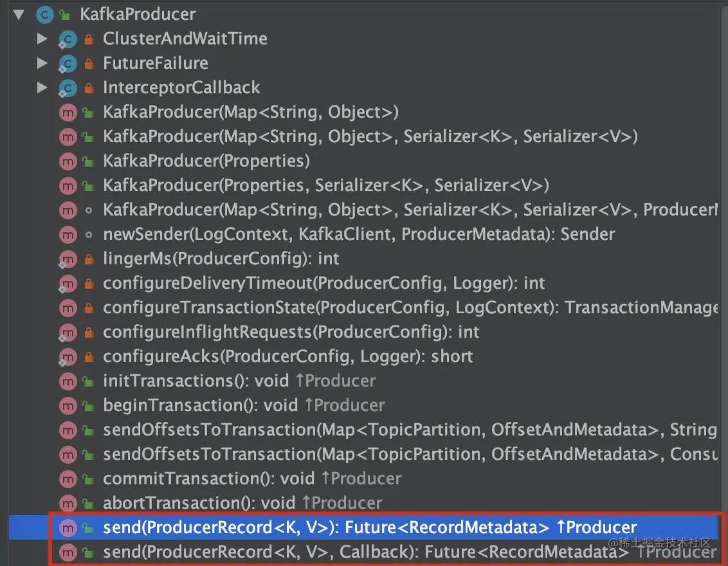Screen dimensions: 728x566
Task: Expand the InterceptorCallback inner class
Action: [42, 87]
